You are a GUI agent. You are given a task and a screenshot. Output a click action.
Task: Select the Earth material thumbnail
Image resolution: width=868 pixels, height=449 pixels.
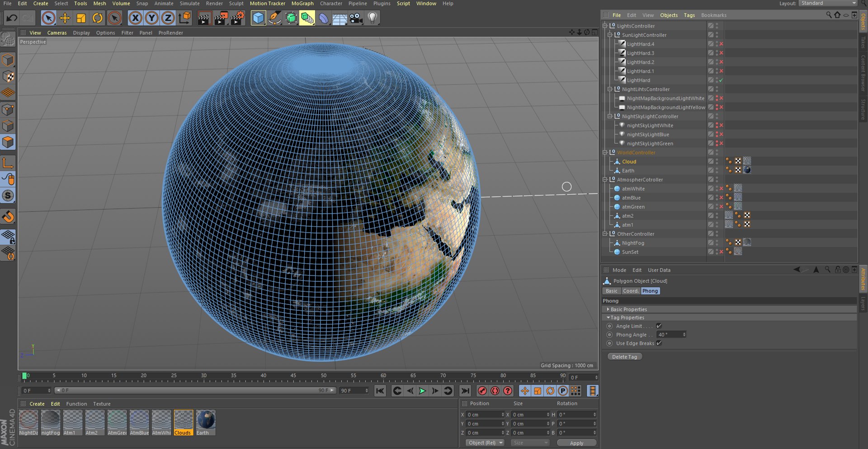(x=206, y=423)
